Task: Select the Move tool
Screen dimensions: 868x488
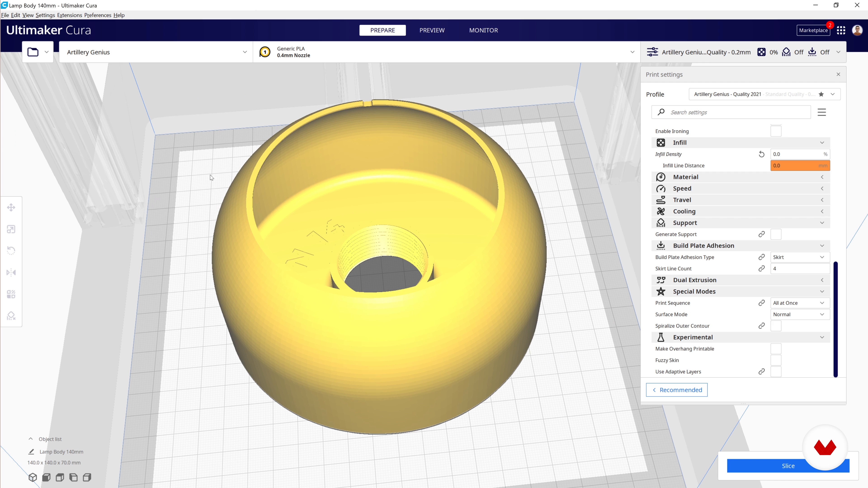Action: (x=11, y=207)
